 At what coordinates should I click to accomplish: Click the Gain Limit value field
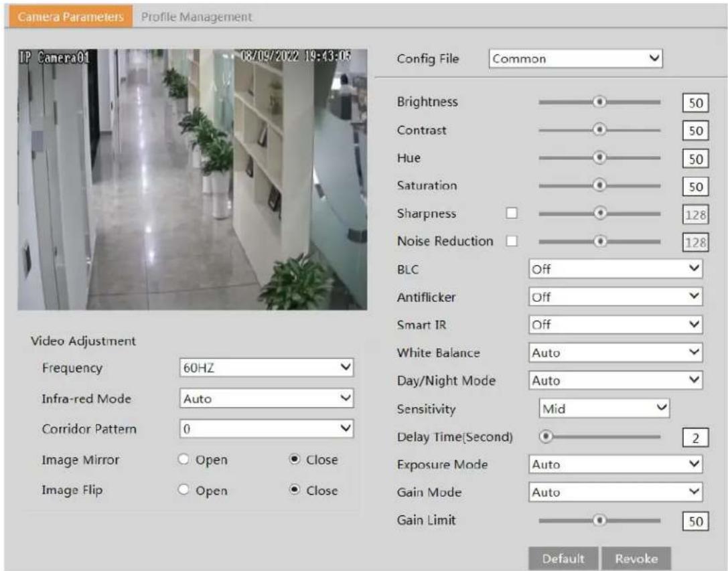coord(695,521)
